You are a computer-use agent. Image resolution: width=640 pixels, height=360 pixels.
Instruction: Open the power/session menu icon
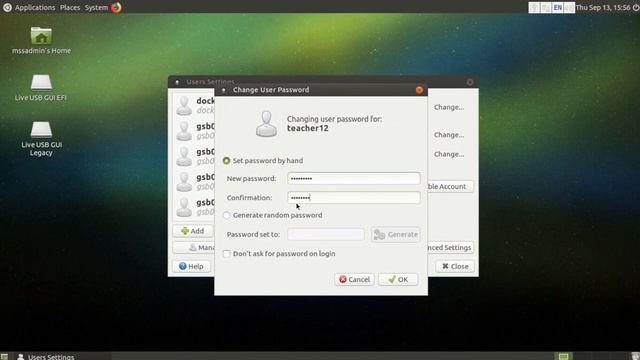click(x=636, y=7)
